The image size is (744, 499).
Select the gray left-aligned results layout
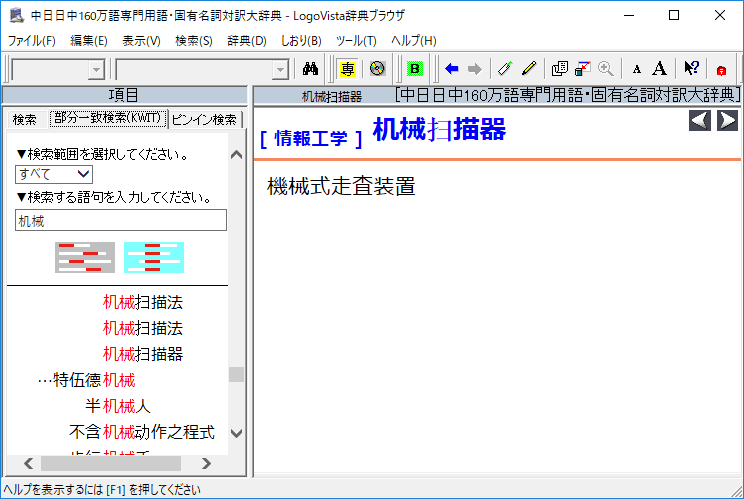(x=85, y=258)
